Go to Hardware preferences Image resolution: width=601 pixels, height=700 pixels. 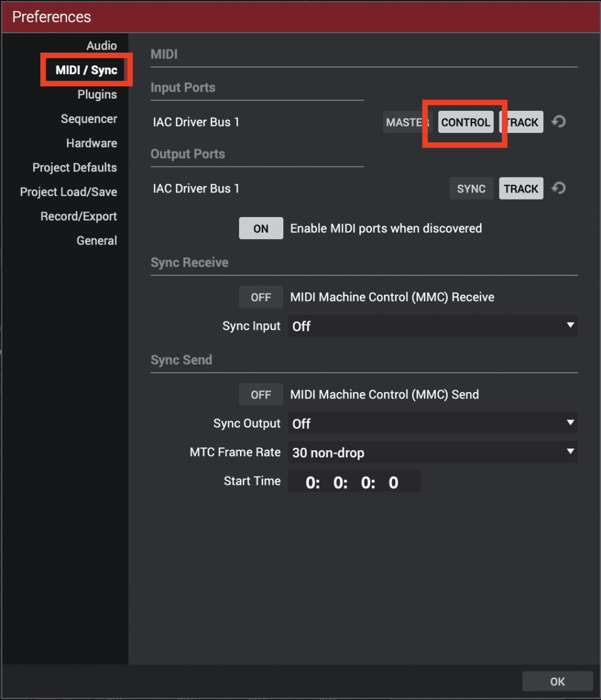point(92,143)
